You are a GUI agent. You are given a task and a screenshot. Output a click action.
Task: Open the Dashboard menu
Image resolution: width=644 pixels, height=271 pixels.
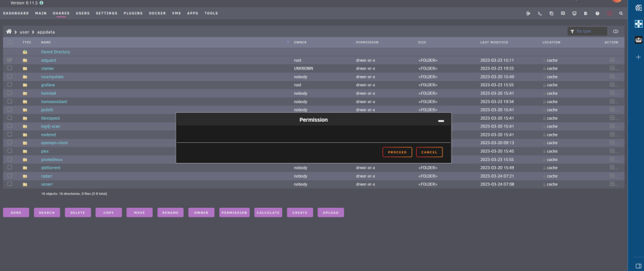click(x=16, y=13)
